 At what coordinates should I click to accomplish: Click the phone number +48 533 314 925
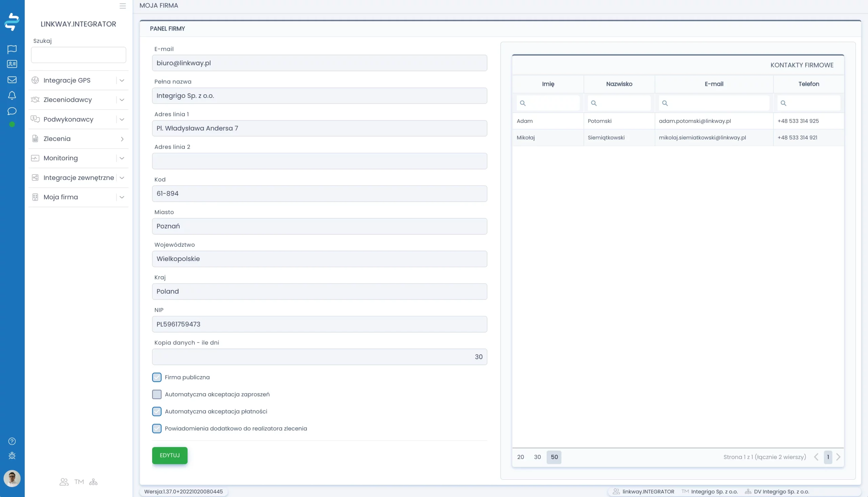[x=798, y=121]
